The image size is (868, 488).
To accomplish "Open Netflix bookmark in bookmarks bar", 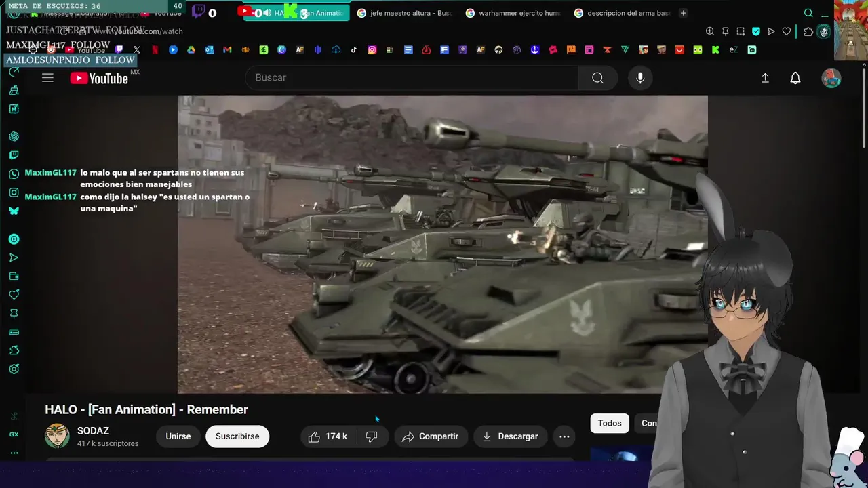I will pos(155,49).
